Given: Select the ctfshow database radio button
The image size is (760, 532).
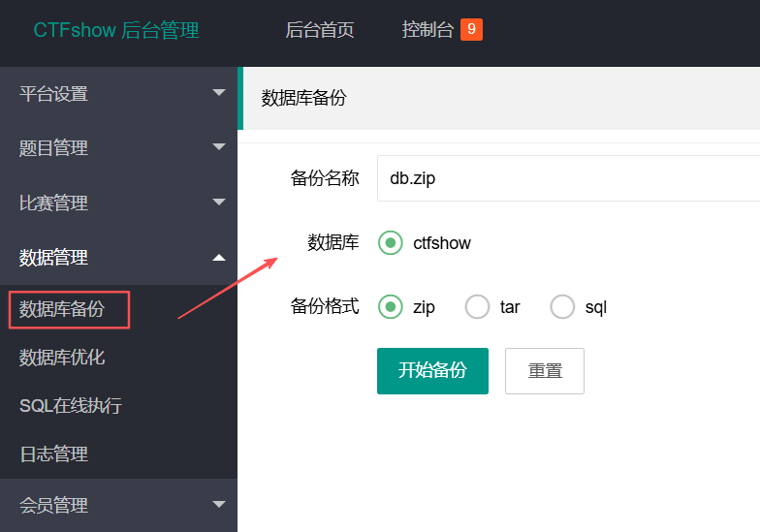Looking at the screenshot, I should [x=391, y=242].
